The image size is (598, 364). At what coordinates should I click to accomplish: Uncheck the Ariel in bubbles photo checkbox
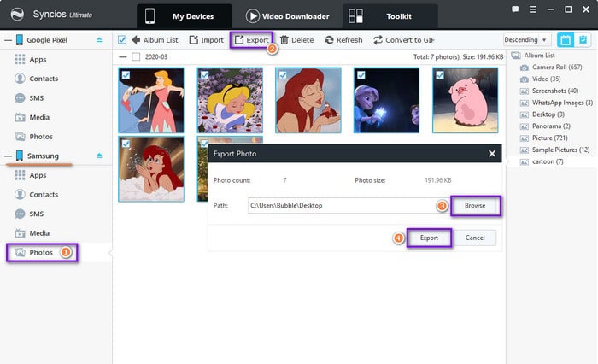point(126,144)
